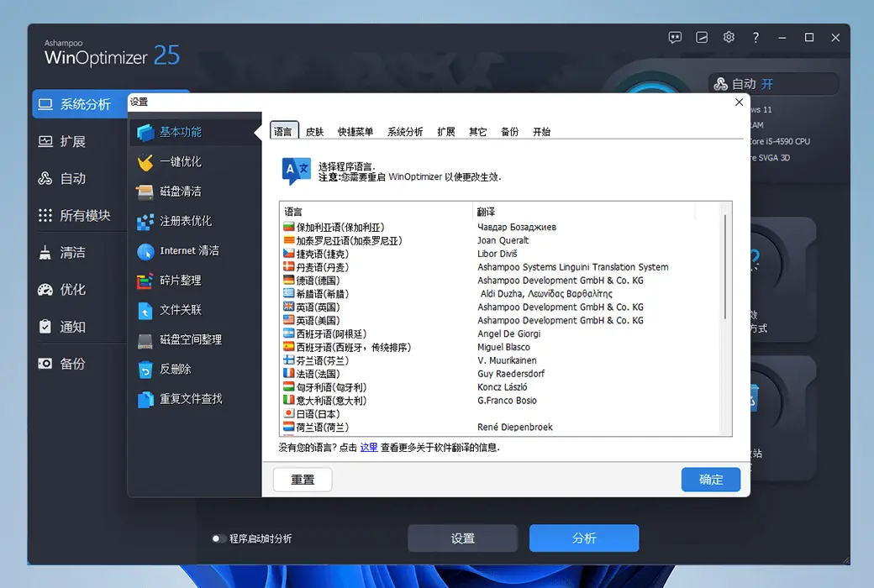Click the help question mark icon
Viewport: 874px width, 588px height.
tap(756, 37)
